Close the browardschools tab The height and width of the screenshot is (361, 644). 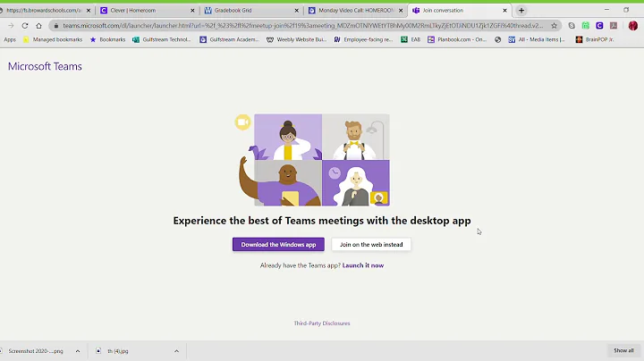(89, 10)
